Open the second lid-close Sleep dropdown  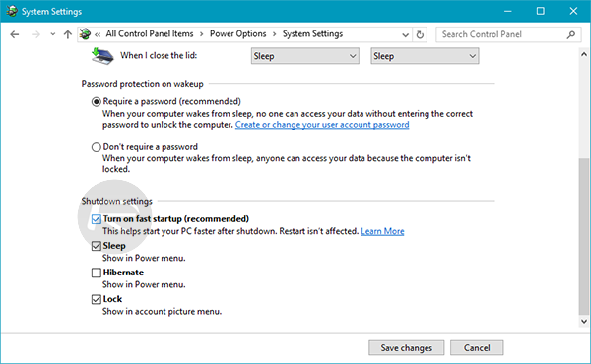(x=425, y=56)
